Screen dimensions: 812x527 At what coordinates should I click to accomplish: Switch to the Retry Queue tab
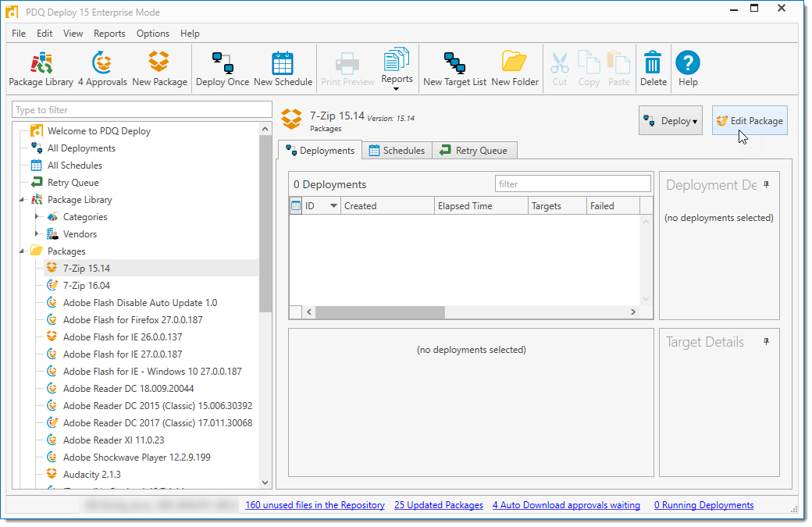click(x=474, y=150)
